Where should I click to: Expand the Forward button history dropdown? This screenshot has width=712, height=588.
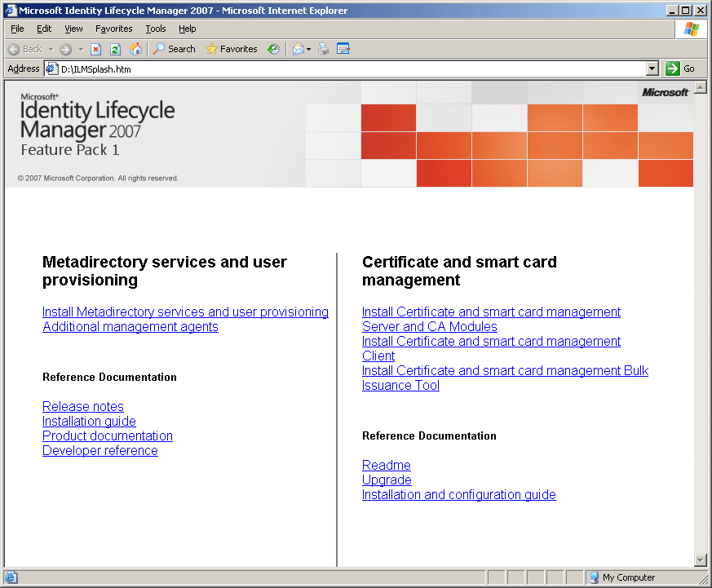81,49
